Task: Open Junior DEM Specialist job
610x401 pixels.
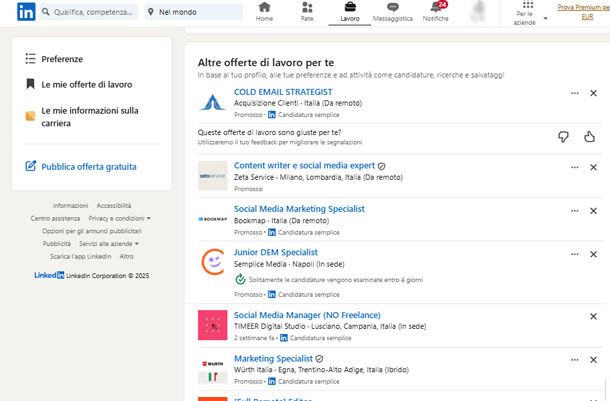Action: pos(276,252)
